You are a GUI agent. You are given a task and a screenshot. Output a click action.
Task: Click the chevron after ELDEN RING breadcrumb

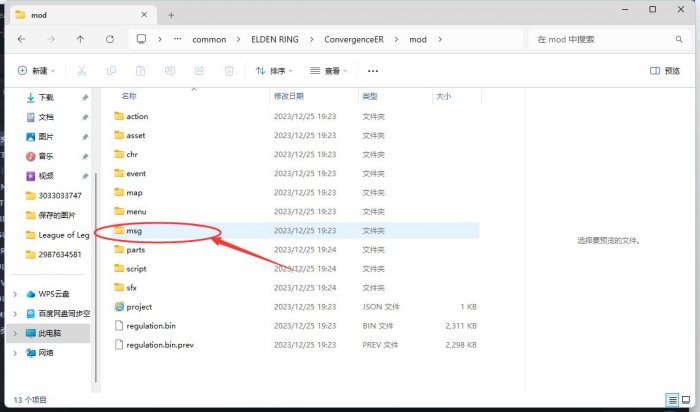[311, 39]
